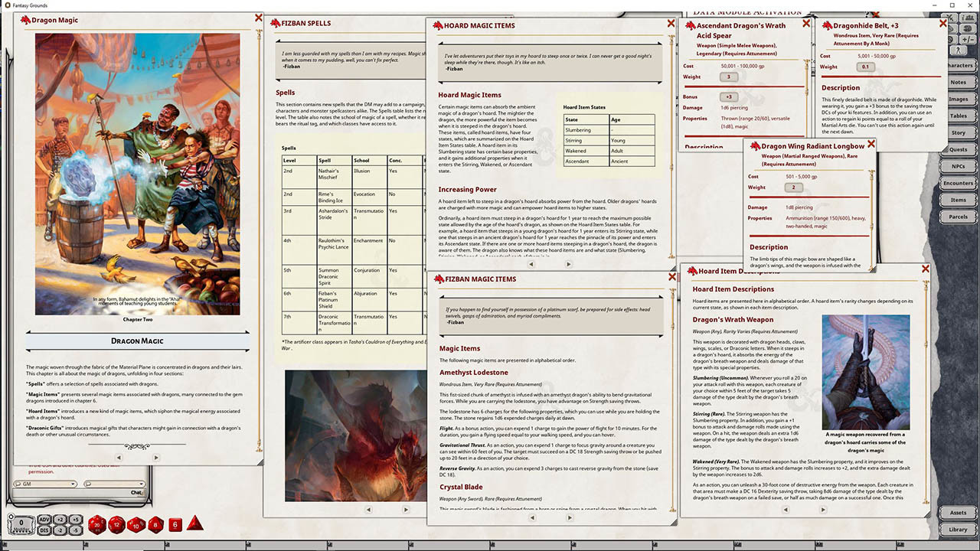This screenshot has width=980, height=551.
Task: Open the Images sidebar panel
Action: (958, 99)
